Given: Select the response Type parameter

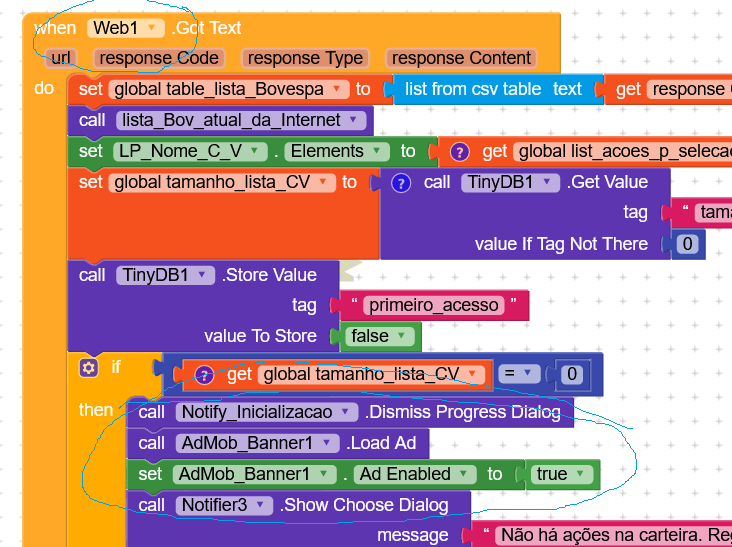Looking at the screenshot, I should pyautogui.click(x=305, y=58).
